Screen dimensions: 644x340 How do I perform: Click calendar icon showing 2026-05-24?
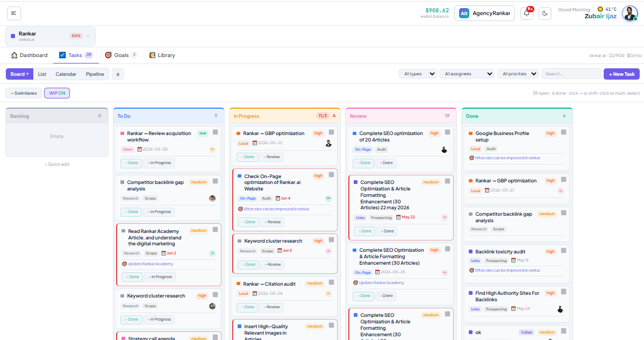(x=255, y=294)
